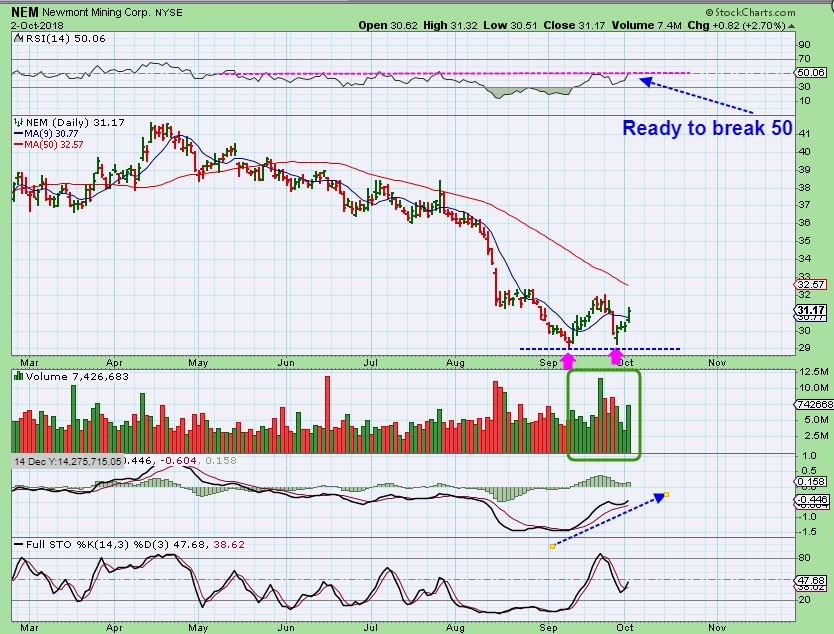Click the Newmont Mining Corp. company name
Image resolution: width=834 pixels, height=634 pixels.
97,12
